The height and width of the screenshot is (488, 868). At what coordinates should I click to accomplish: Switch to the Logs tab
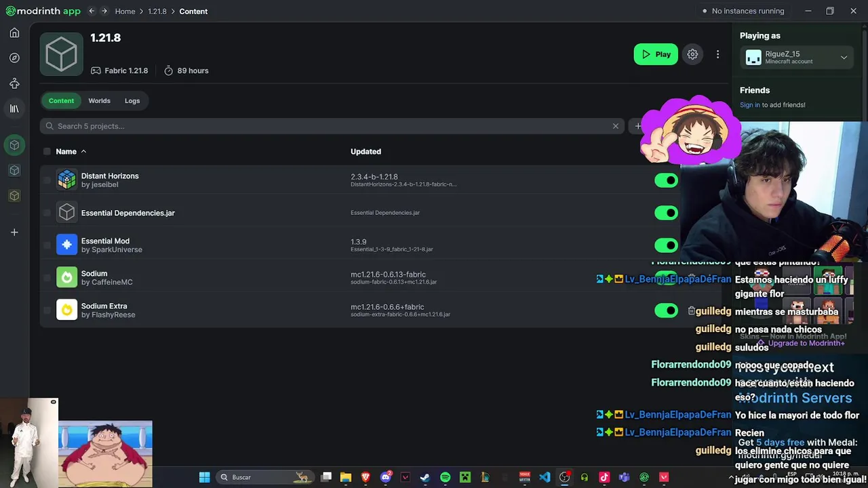point(132,101)
